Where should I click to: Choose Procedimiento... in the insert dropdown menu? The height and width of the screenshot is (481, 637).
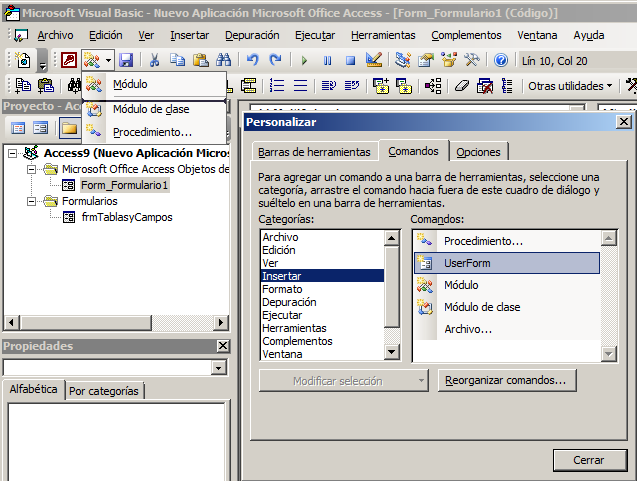[x=152, y=131]
